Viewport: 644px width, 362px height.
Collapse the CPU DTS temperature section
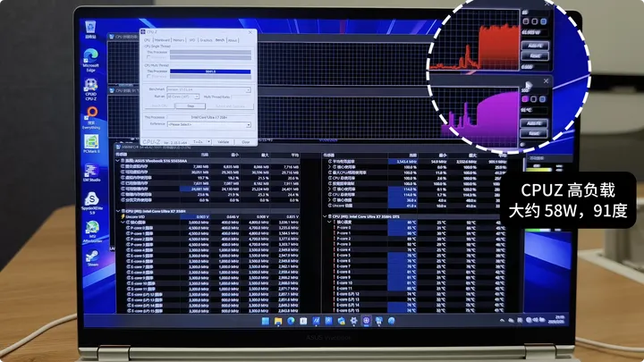(x=325, y=216)
